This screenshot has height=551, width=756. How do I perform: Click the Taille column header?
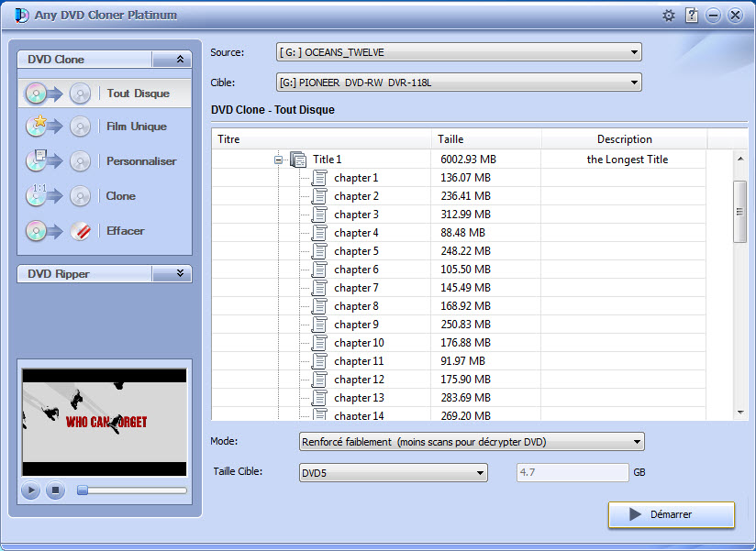pos(486,139)
